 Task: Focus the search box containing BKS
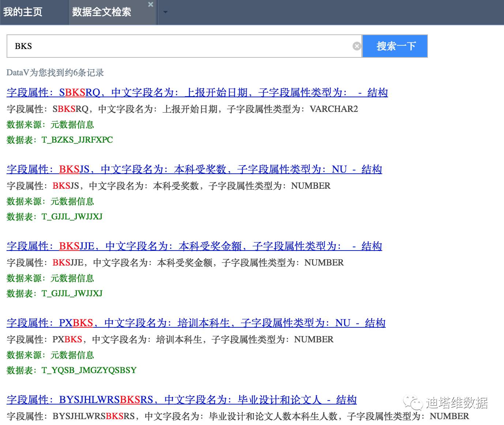tap(184, 46)
